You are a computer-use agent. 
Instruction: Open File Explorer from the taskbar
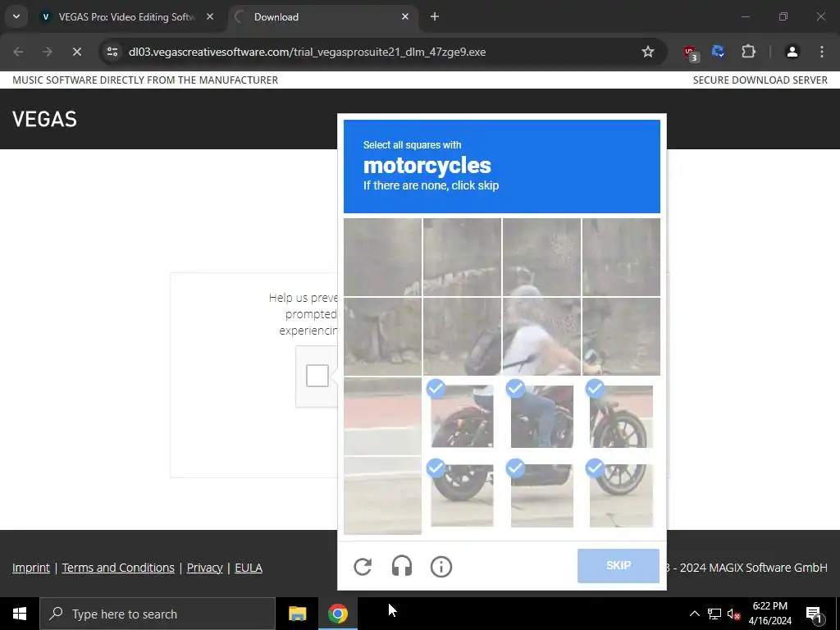point(297,614)
